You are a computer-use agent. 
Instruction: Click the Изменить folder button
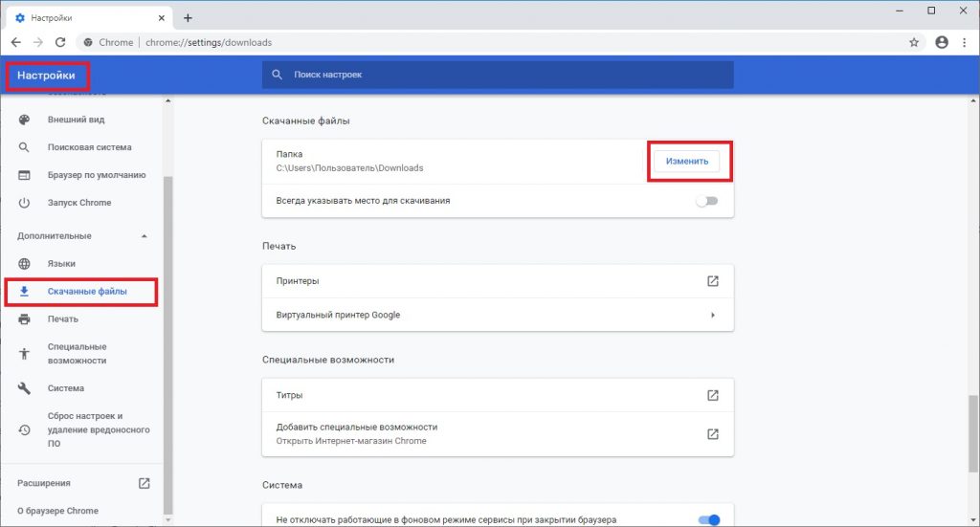pyautogui.click(x=687, y=161)
